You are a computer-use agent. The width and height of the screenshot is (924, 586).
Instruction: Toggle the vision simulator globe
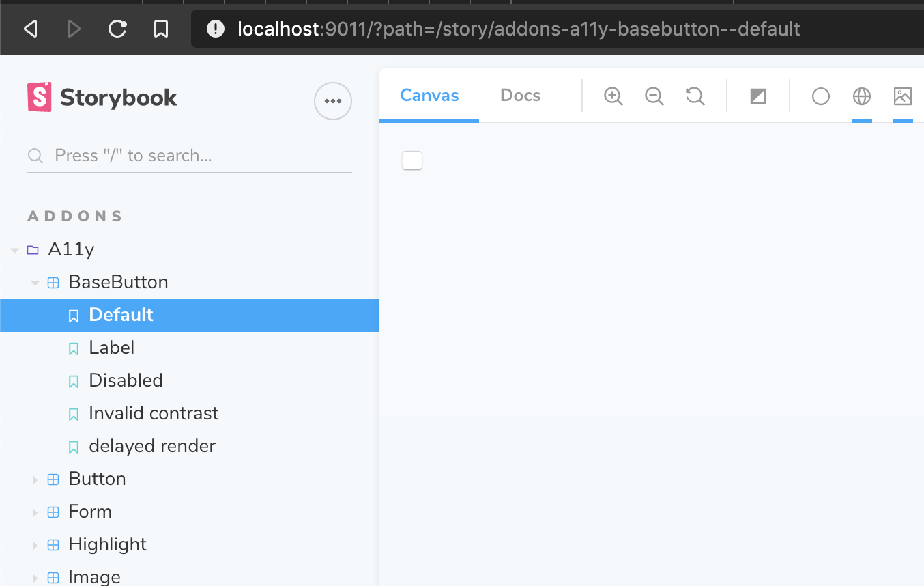861,96
